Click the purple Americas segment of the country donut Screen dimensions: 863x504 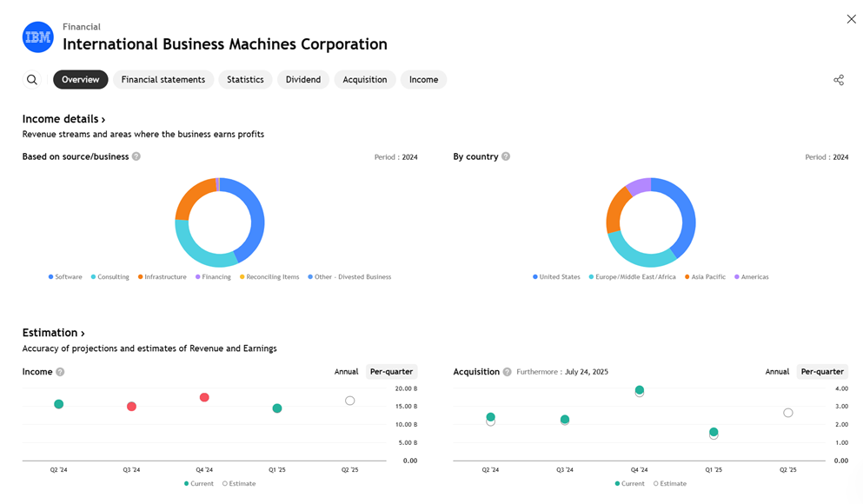coord(640,186)
